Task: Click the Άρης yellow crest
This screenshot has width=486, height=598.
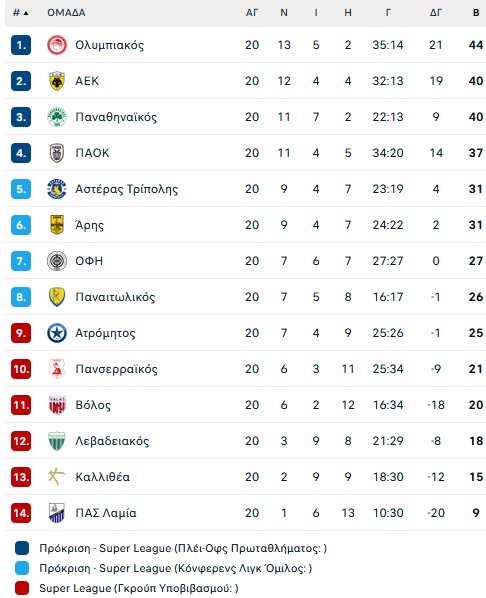Action: (x=57, y=225)
